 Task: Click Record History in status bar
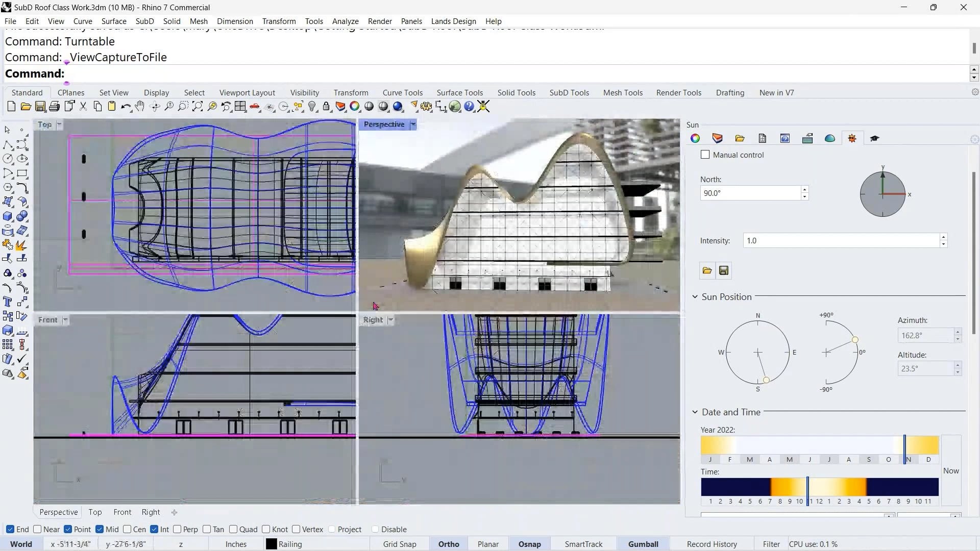712,544
